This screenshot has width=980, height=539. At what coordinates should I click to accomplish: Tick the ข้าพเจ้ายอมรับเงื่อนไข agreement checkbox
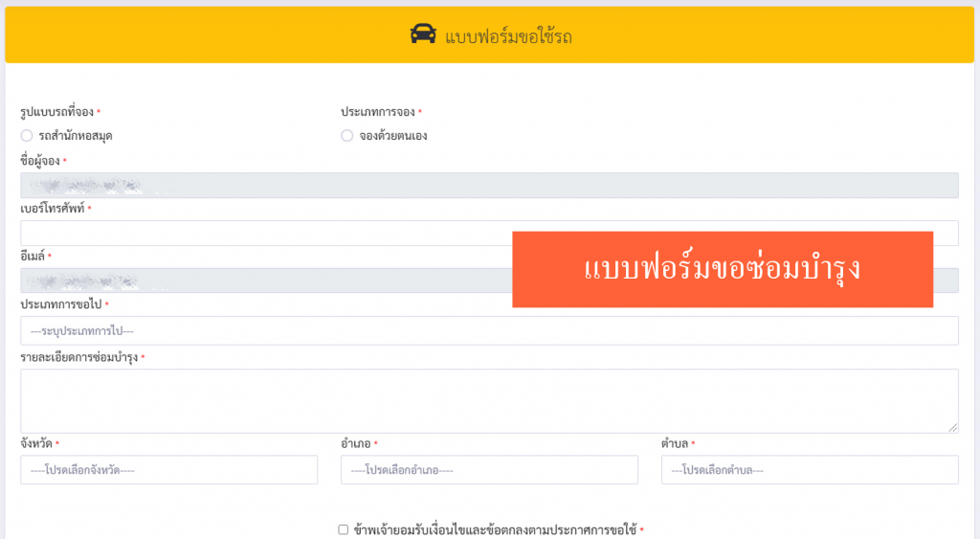click(343, 529)
